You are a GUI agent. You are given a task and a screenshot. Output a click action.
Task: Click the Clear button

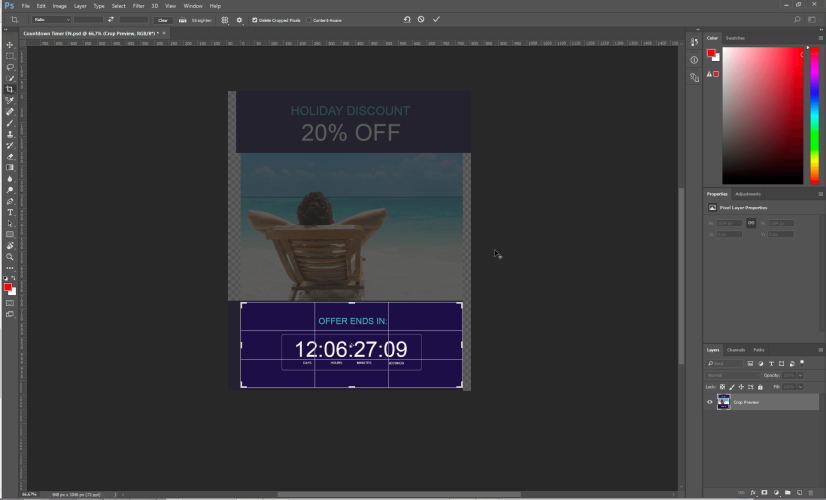click(x=163, y=20)
